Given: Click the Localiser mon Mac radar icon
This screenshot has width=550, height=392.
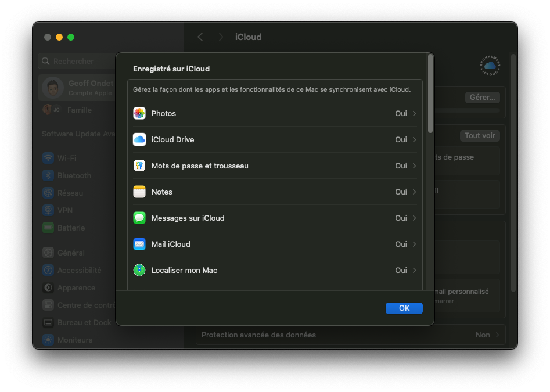Looking at the screenshot, I should (x=139, y=270).
